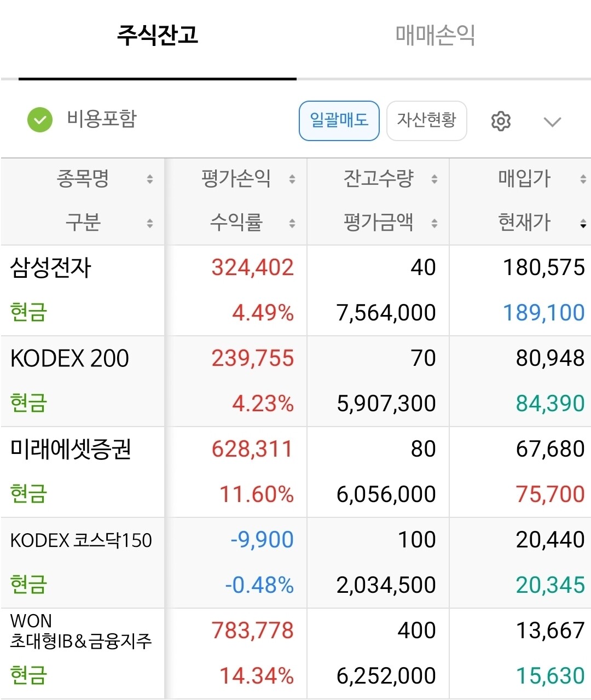Click WON 초대형IB profit 783,778
Image resolution: width=591 pixels, height=700 pixels.
[x=253, y=631]
